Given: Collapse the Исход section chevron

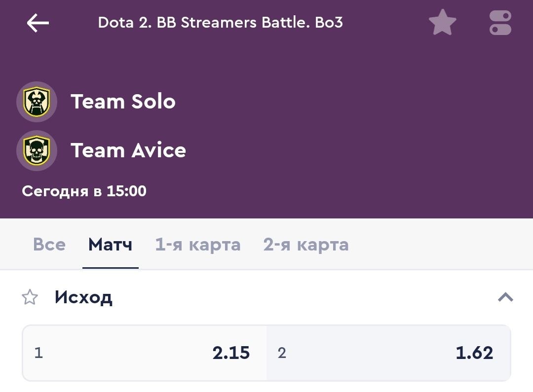Looking at the screenshot, I should 505,297.
